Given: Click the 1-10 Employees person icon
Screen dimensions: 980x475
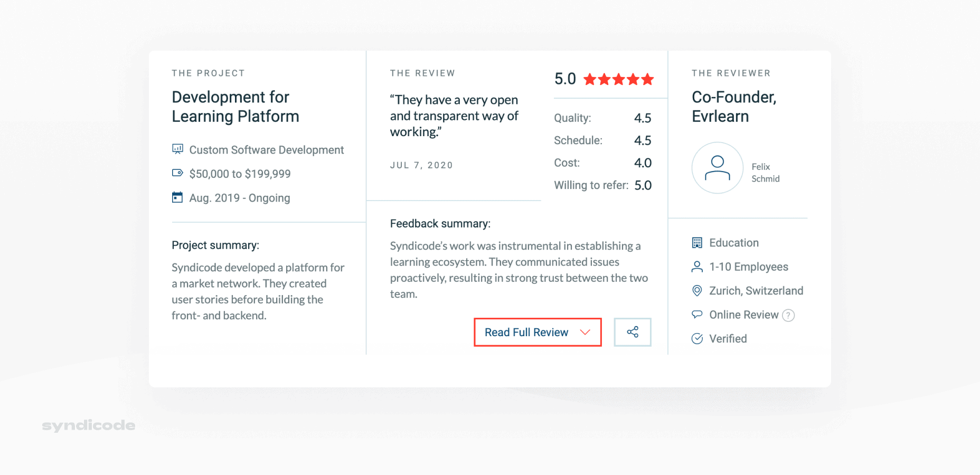Looking at the screenshot, I should tap(697, 267).
